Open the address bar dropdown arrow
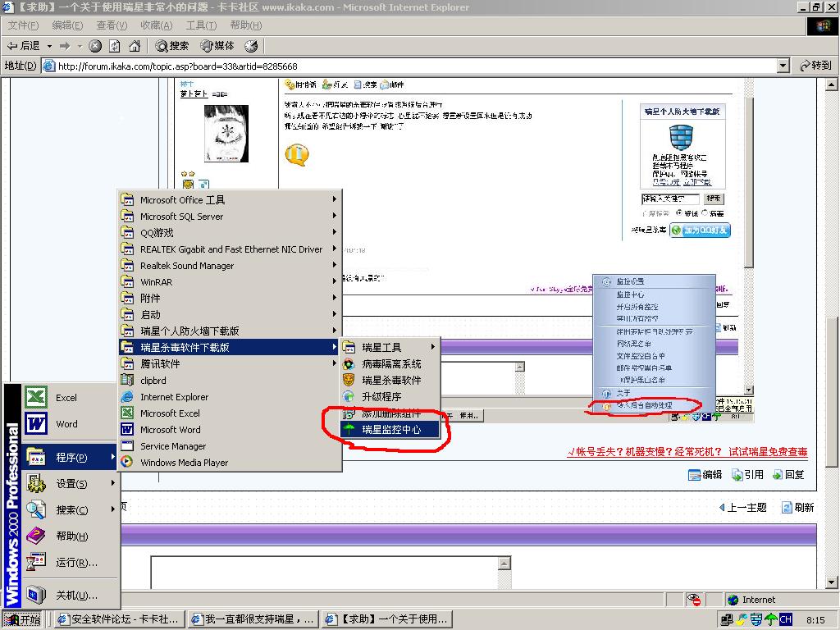Viewport: 840px width, 630px height. pyautogui.click(x=783, y=66)
